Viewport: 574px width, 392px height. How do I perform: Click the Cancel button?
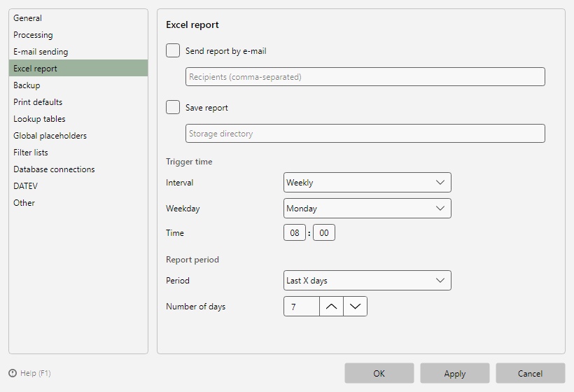click(531, 373)
